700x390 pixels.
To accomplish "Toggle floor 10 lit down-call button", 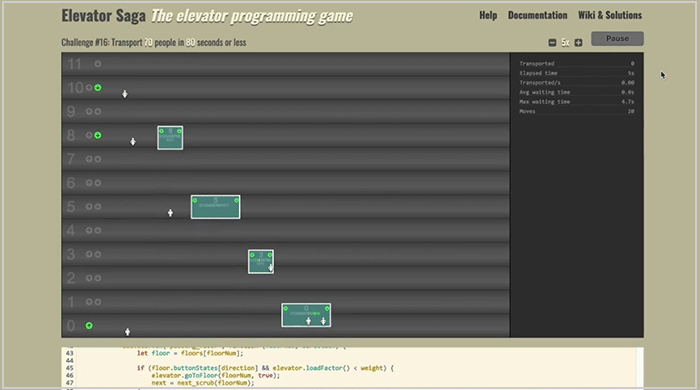I will (98, 88).
